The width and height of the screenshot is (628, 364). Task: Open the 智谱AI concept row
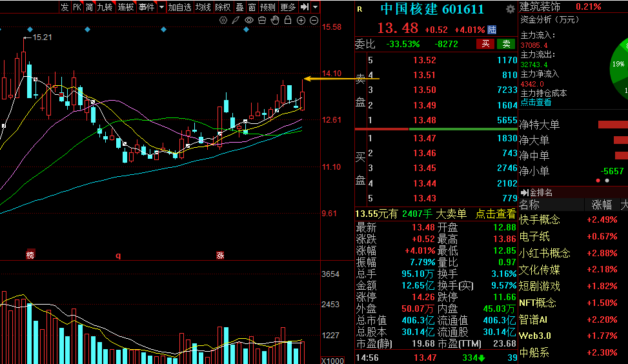click(573, 319)
